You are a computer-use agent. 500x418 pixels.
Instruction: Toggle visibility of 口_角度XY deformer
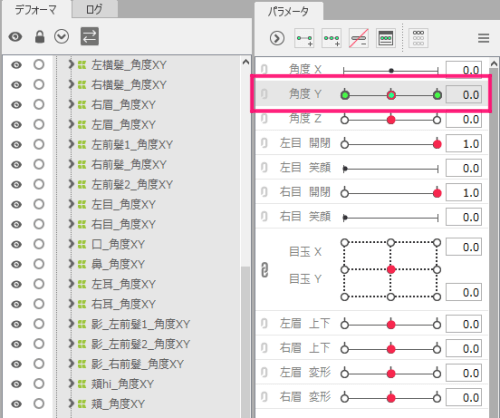(x=16, y=244)
